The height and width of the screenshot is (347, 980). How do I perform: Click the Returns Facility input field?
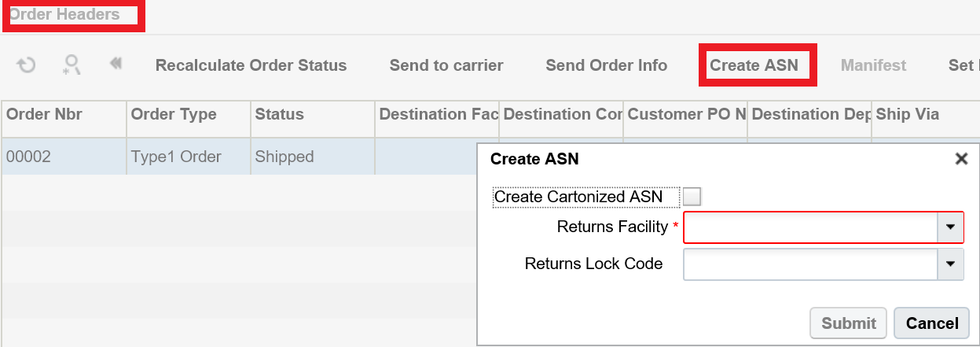point(810,227)
